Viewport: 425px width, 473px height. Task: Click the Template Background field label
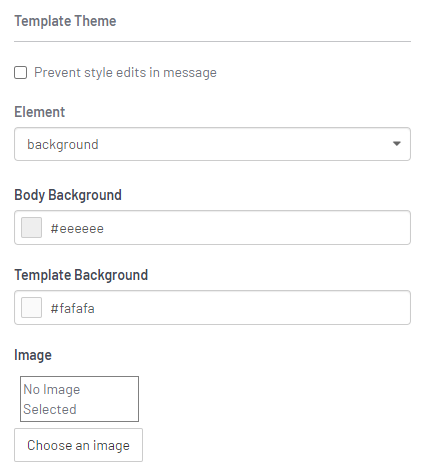pyautogui.click(x=81, y=275)
